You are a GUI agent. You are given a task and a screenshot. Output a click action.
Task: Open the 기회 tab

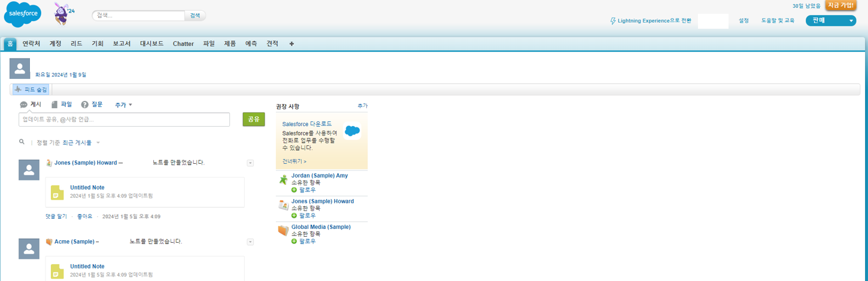point(98,44)
